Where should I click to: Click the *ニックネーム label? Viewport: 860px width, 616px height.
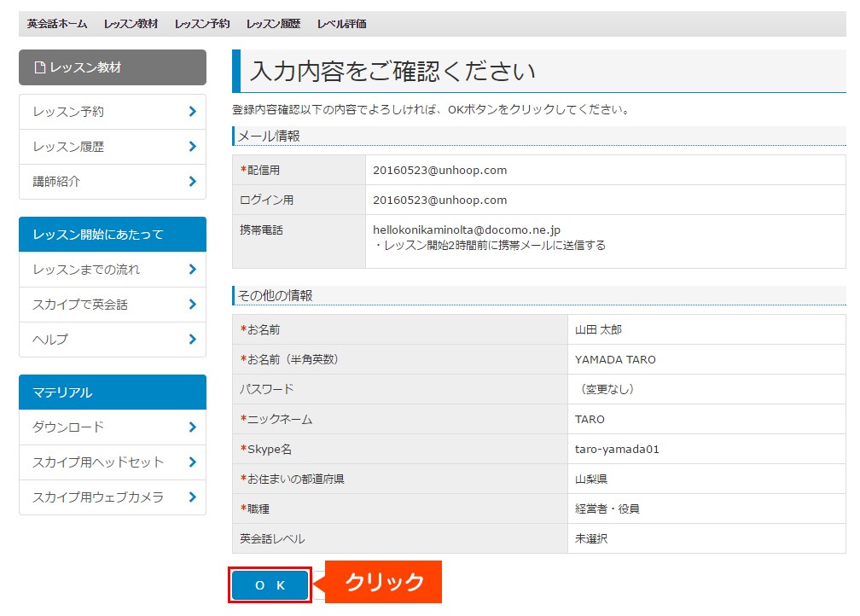click(276, 420)
